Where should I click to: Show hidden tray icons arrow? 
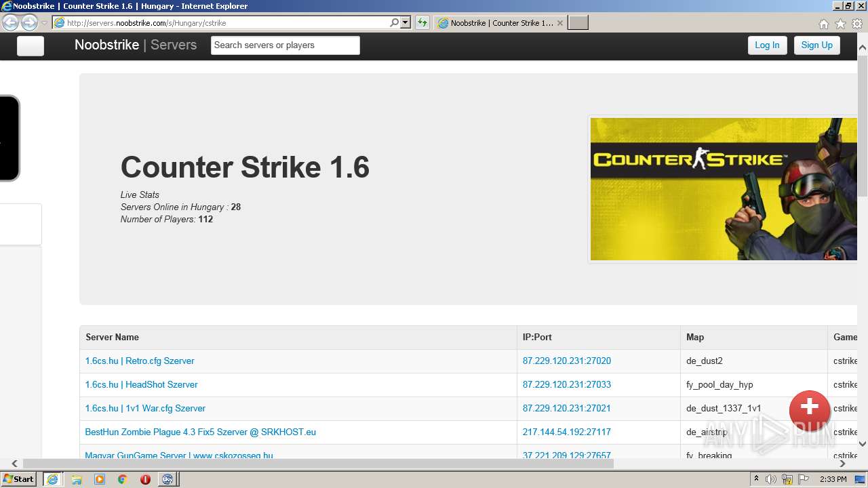pos(757,479)
